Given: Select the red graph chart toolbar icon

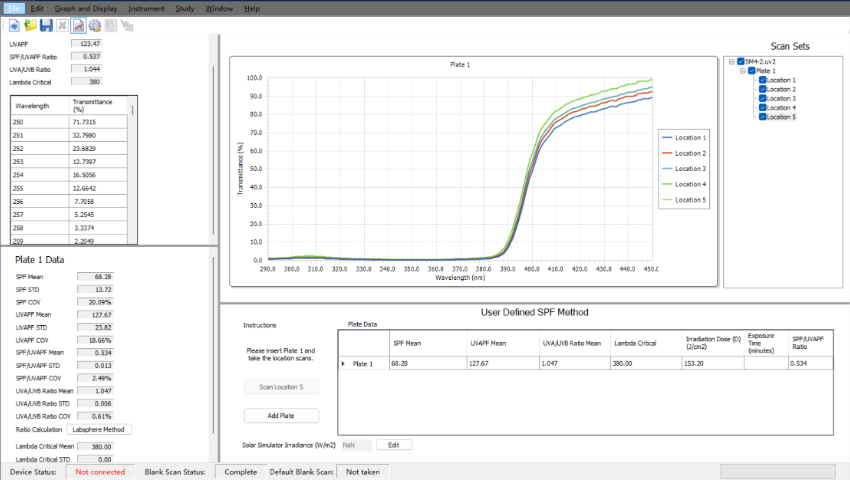Looking at the screenshot, I should (79, 25).
